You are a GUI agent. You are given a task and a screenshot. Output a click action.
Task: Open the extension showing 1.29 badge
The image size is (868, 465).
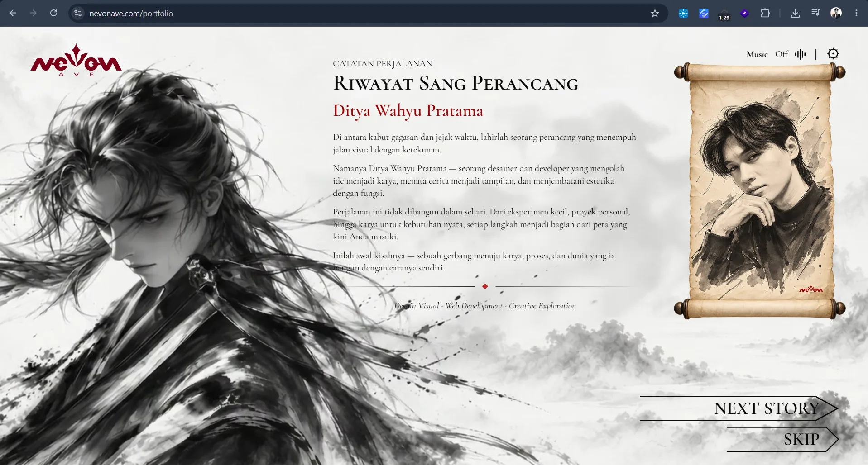724,14
